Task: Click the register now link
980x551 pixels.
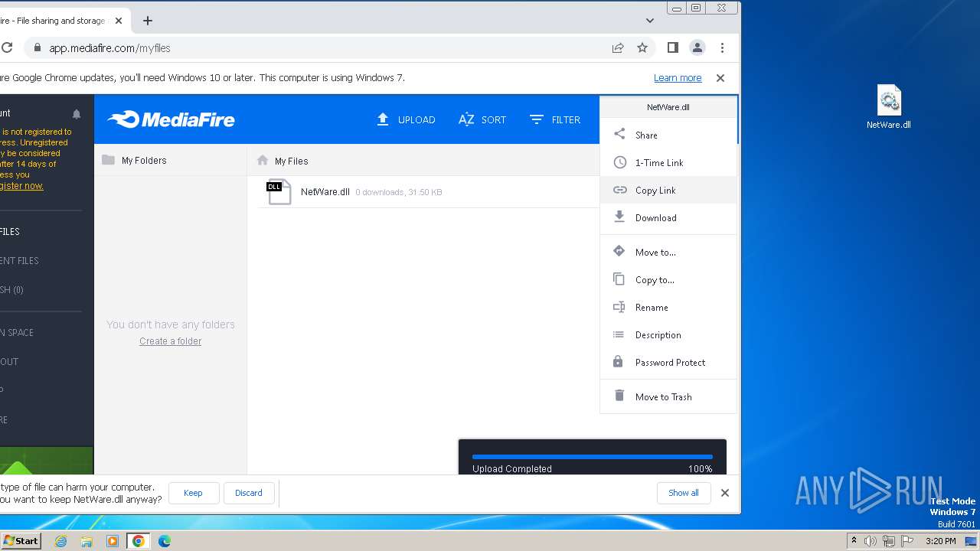Action: 21,186
